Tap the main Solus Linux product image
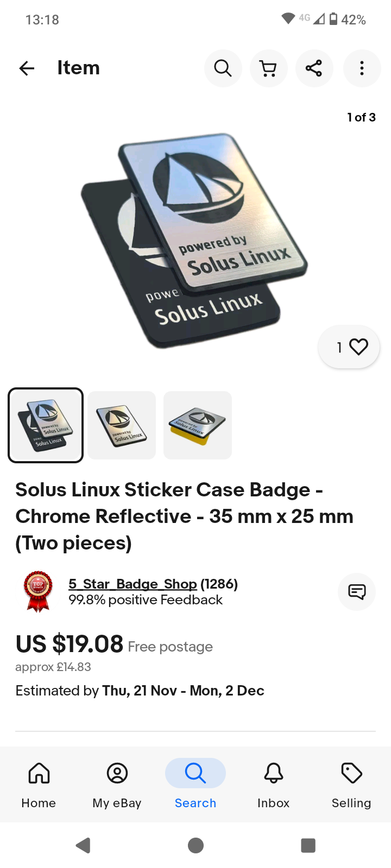Image resolution: width=391 pixels, height=868 pixels. point(194,240)
